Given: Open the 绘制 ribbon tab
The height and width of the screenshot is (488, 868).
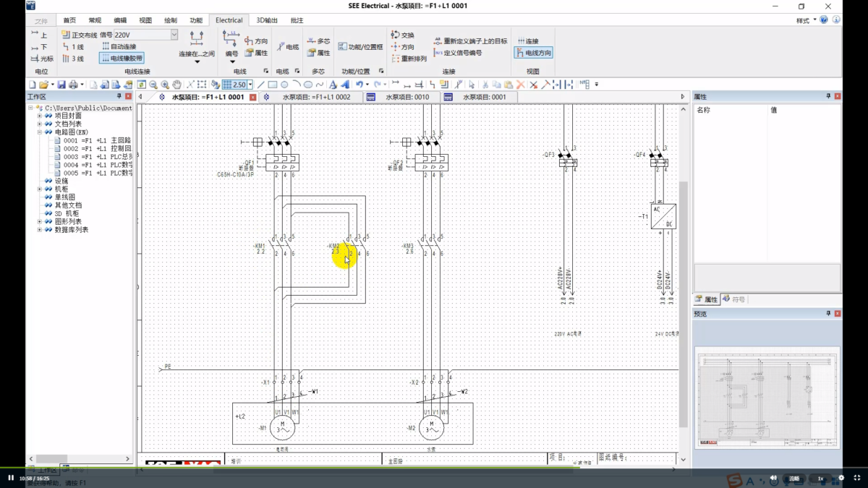Looking at the screenshot, I should (x=170, y=20).
